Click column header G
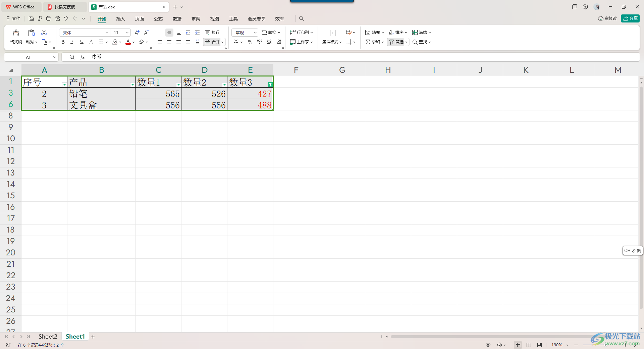This screenshot has width=644, height=349. tap(342, 70)
